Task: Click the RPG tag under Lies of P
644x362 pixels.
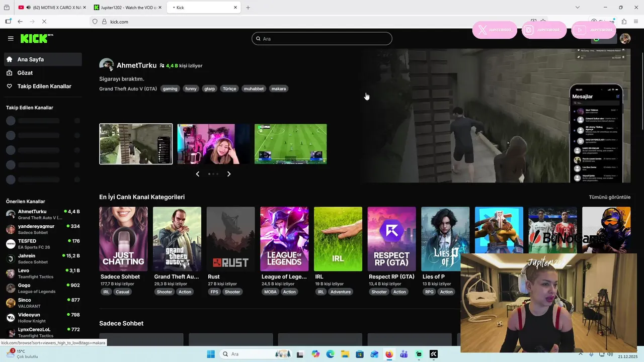Action: click(429, 292)
